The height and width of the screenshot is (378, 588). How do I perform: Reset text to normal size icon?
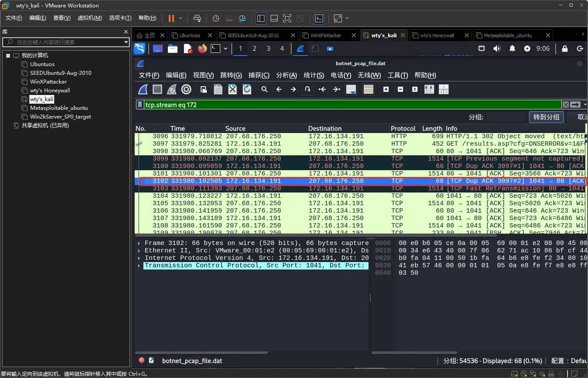(x=415, y=89)
